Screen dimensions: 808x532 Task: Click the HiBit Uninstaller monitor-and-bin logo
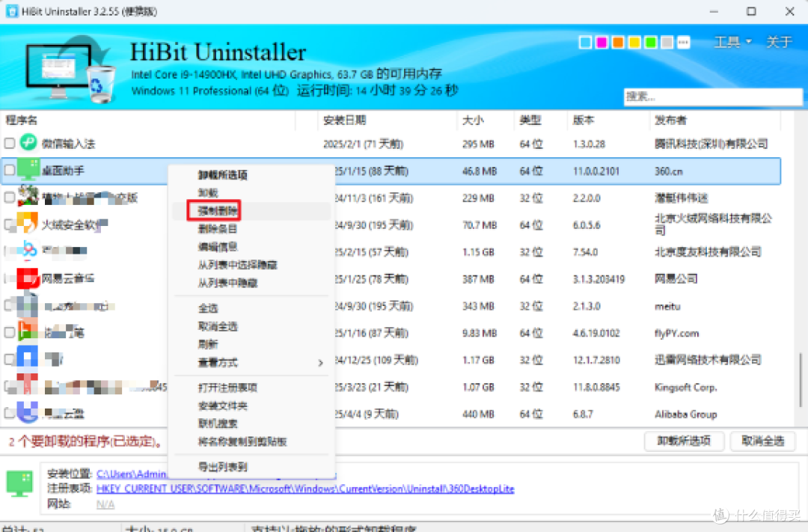pyautogui.click(x=70, y=69)
